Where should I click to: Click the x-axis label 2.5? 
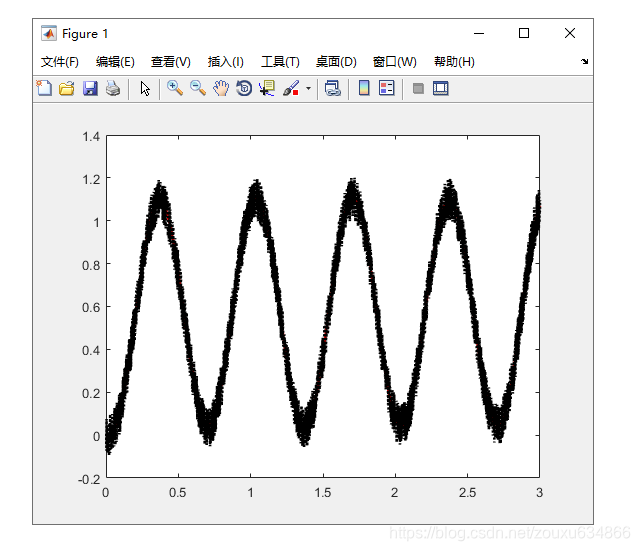467,493
